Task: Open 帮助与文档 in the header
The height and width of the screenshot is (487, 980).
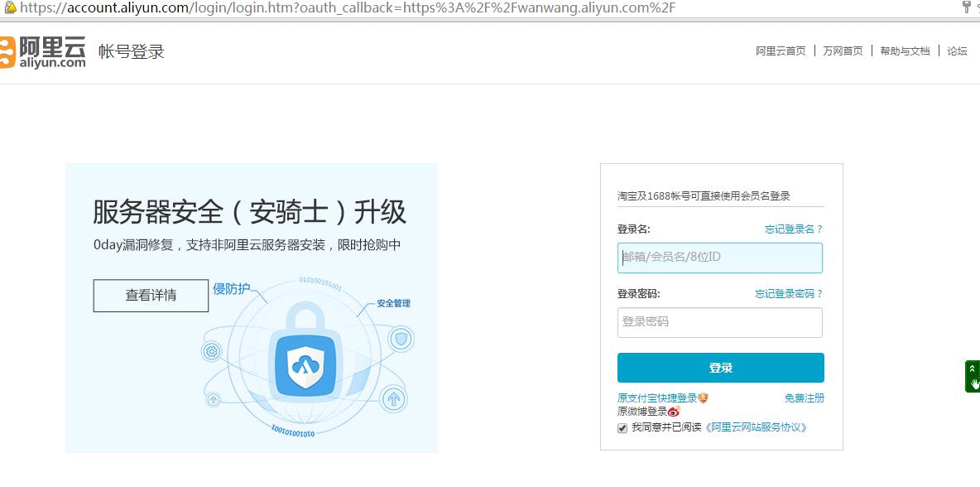Action: tap(904, 51)
